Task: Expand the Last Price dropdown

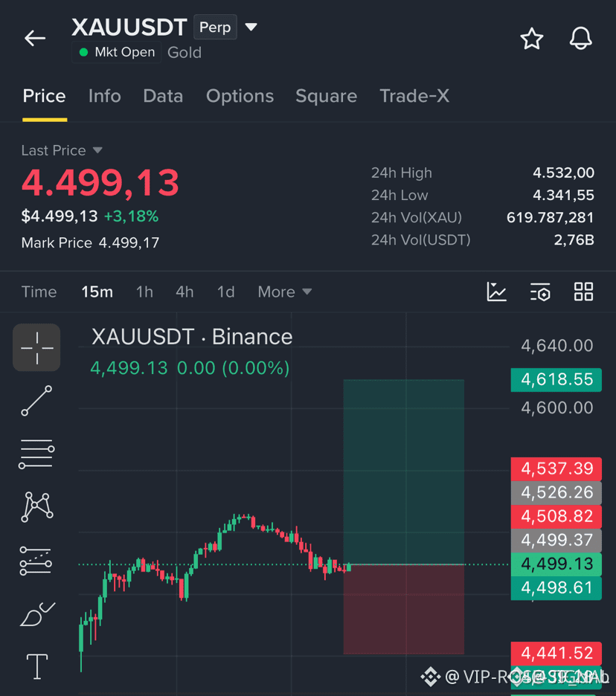Action: [x=62, y=150]
